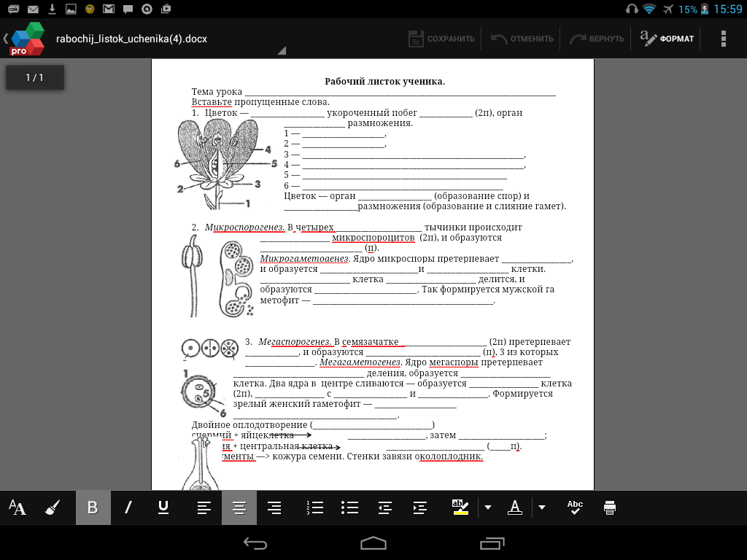Open the mail notification icon in status bar

click(33, 9)
